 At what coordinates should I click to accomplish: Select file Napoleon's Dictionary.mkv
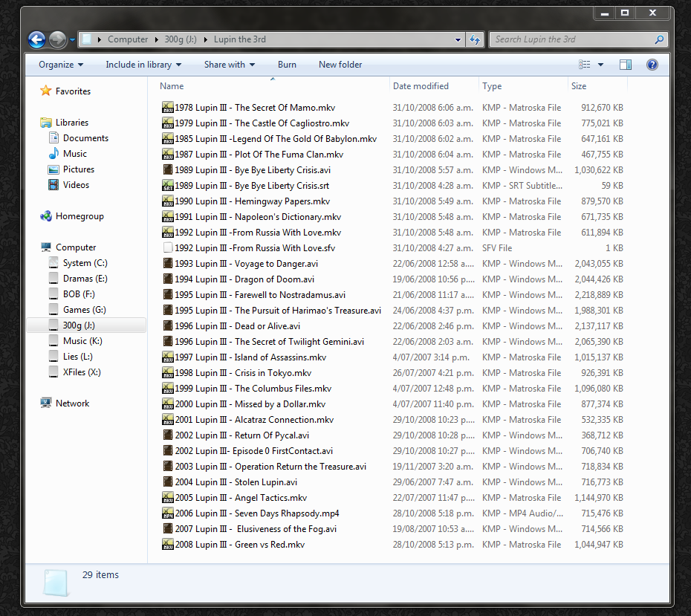[x=258, y=217]
